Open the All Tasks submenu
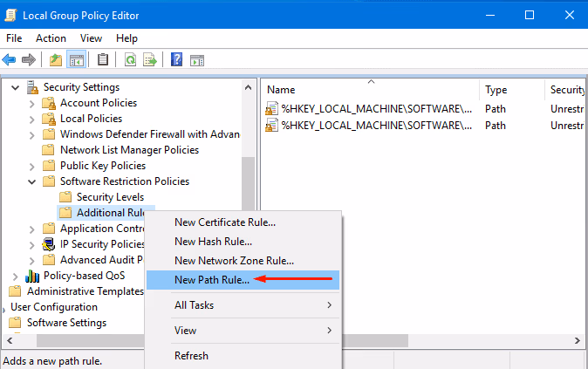588x369 pixels. click(194, 305)
